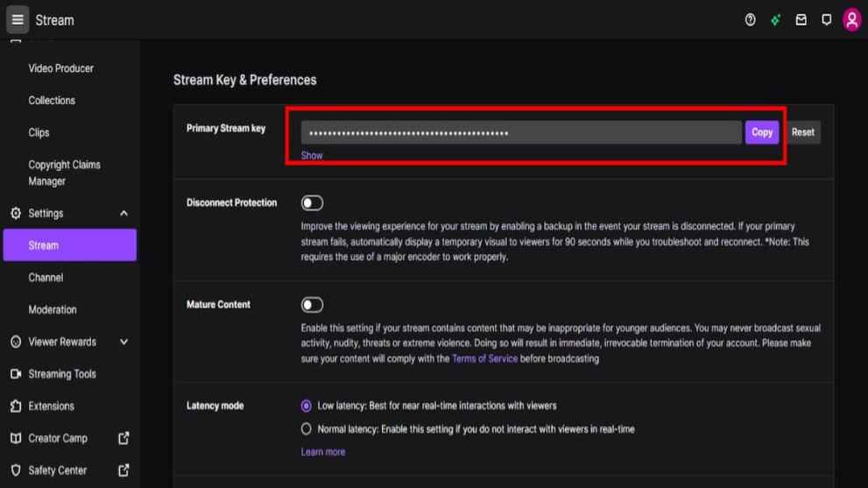Click the help question mark icon

coord(750,20)
